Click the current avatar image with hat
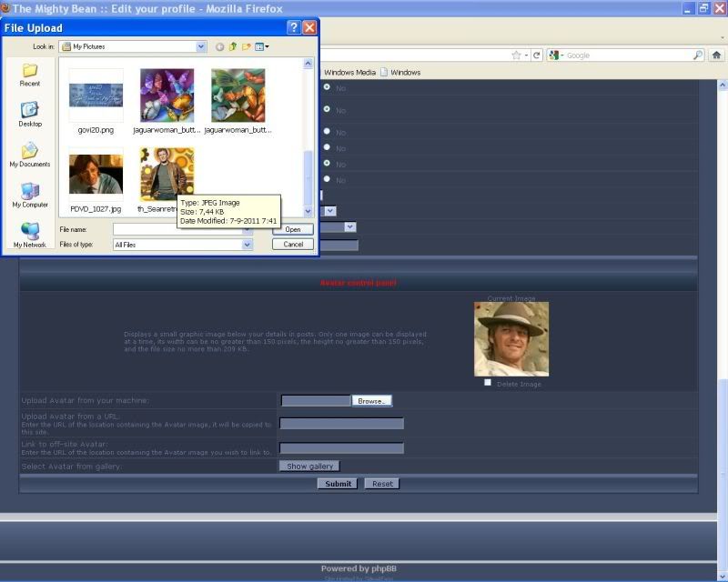The image size is (728, 582). point(511,339)
